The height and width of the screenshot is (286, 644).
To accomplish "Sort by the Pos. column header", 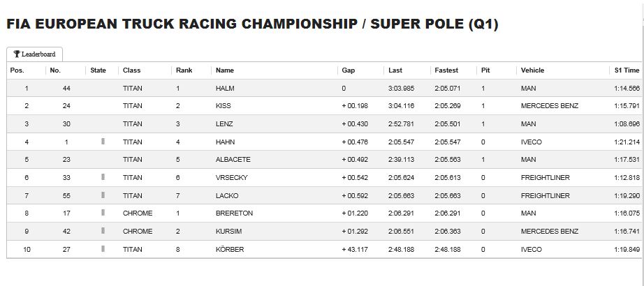I will coord(17,70).
